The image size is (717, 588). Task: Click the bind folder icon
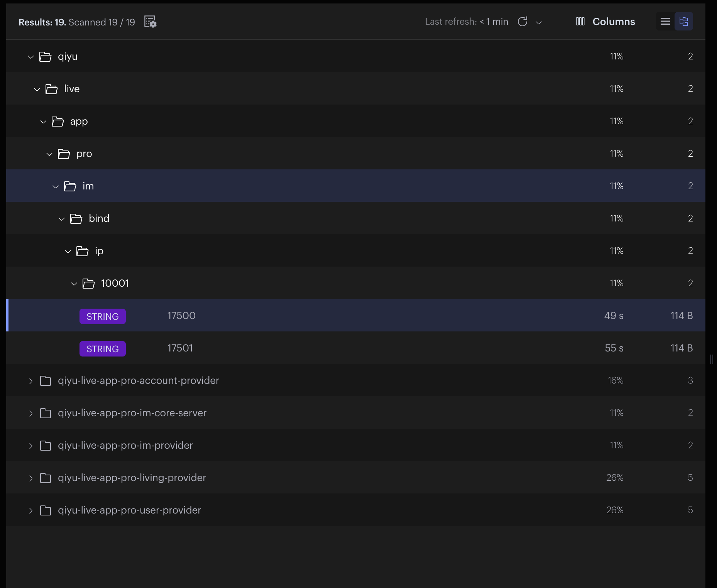[x=76, y=219]
